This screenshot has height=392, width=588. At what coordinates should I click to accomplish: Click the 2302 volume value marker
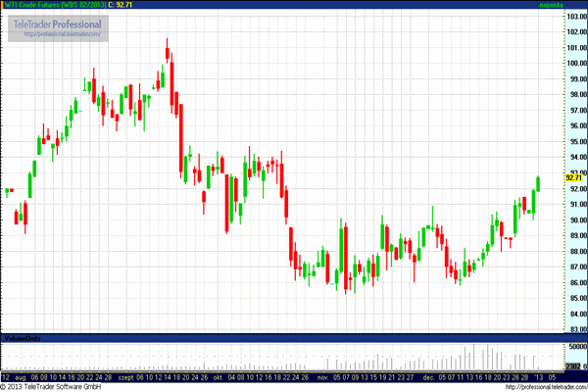[x=574, y=367]
